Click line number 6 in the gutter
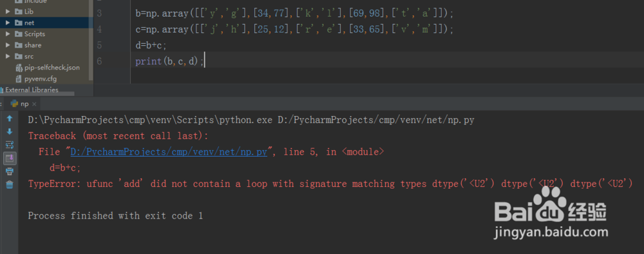The image size is (644, 254). (99, 61)
